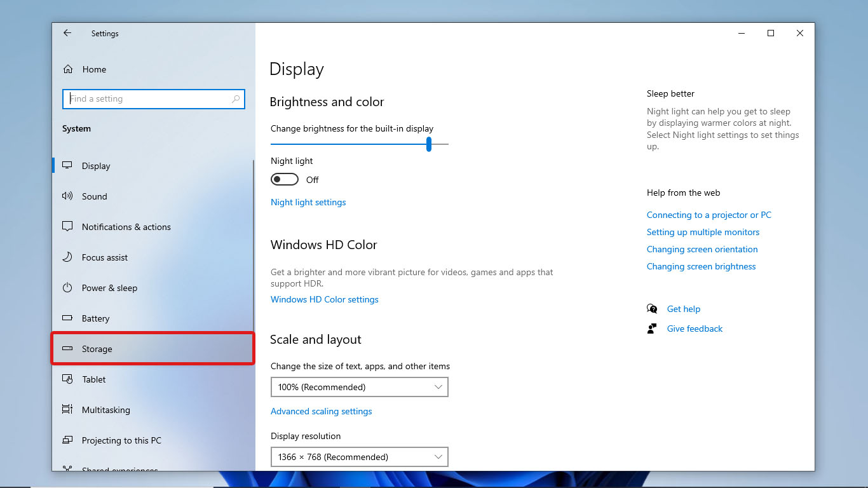The width and height of the screenshot is (868, 488).
Task: Select Focus assist in sidebar
Action: 153,257
